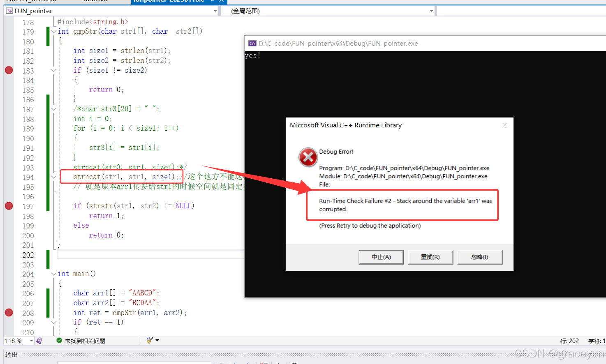Click the 输出 output panel title
Screen dimensions: 606x364
click(12, 355)
